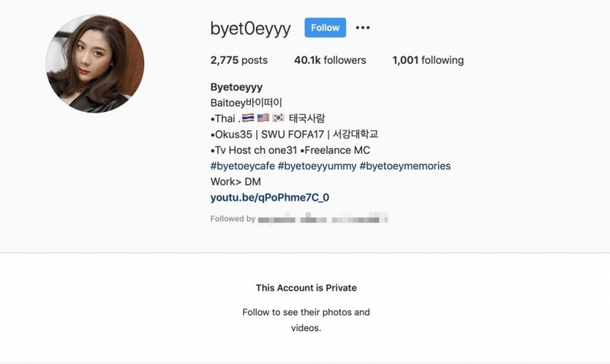View the 1,001 following list
This screenshot has height=364, width=610.
(x=428, y=60)
